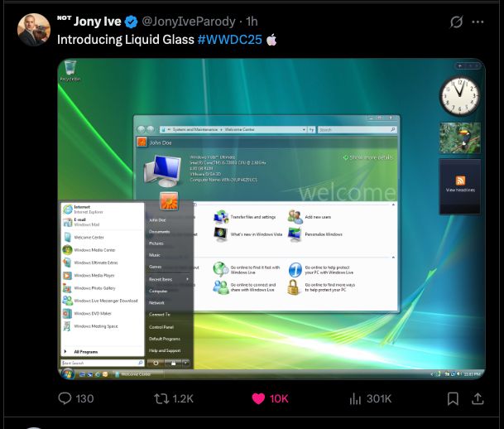Expand the Recent Items submenu arrow
Viewport: 504px width, 429px height.
(187, 279)
